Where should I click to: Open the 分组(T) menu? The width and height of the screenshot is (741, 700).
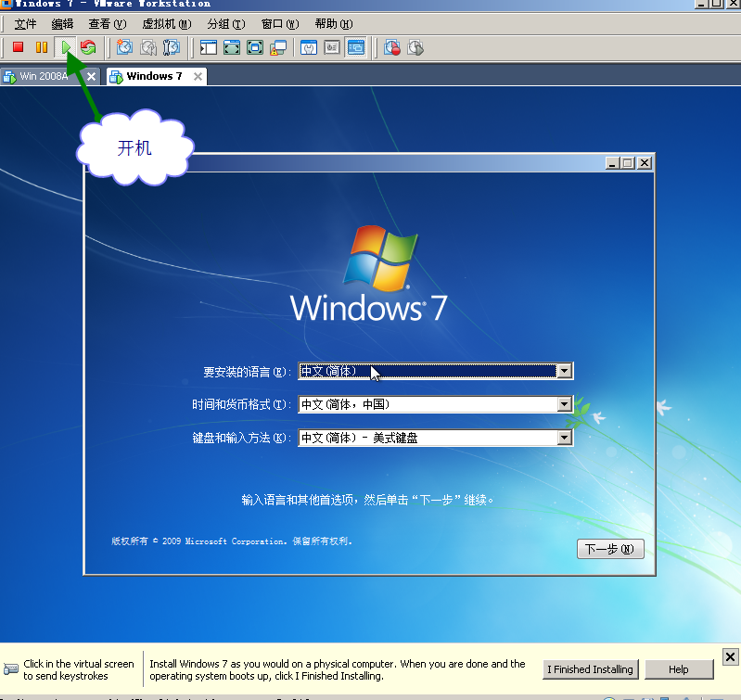[x=226, y=24]
